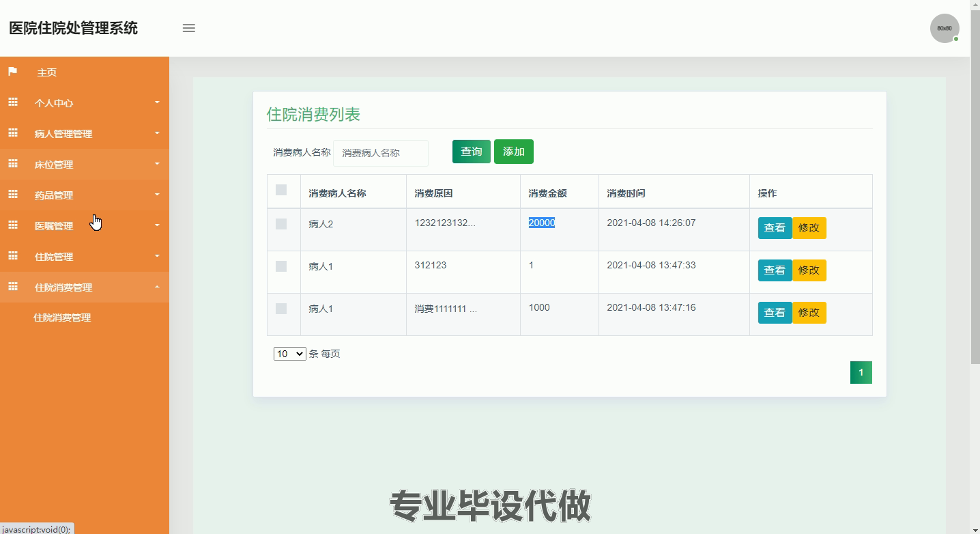Open the 个人中心 sidebar menu
980x534 pixels.
[x=85, y=102]
